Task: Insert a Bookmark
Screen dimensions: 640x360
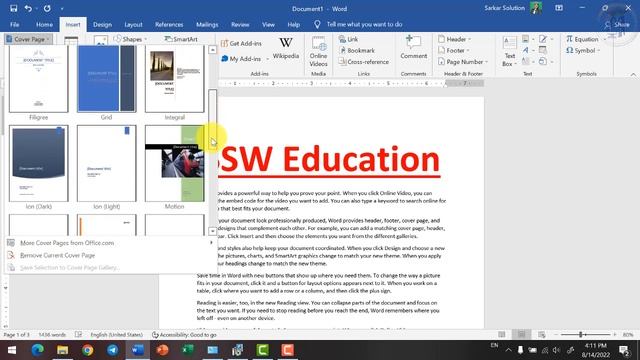Action: coord(357,51)
